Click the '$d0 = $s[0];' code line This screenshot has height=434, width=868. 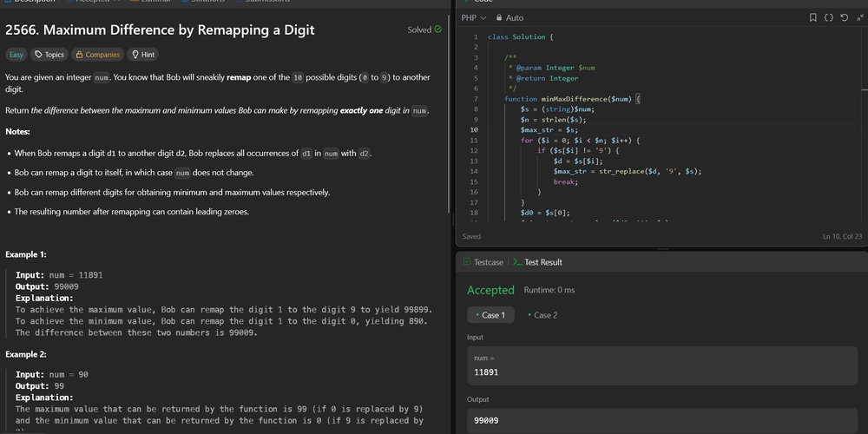pyautogui.click(x=545, y=213)
